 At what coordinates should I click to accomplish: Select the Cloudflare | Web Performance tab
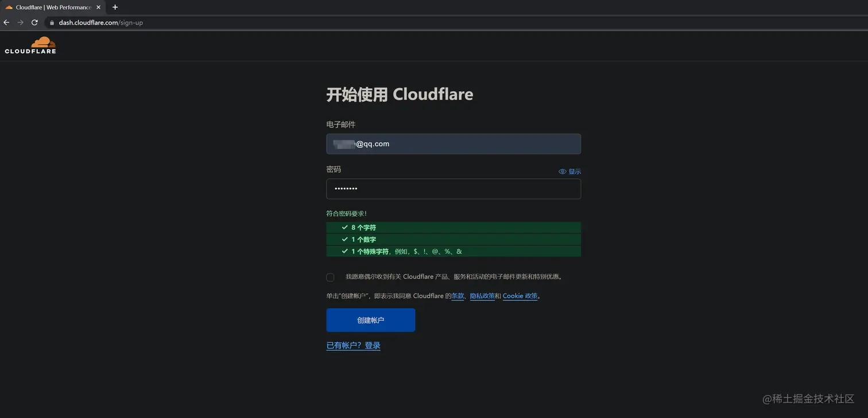pyautogui.click(x=53, y=7)
